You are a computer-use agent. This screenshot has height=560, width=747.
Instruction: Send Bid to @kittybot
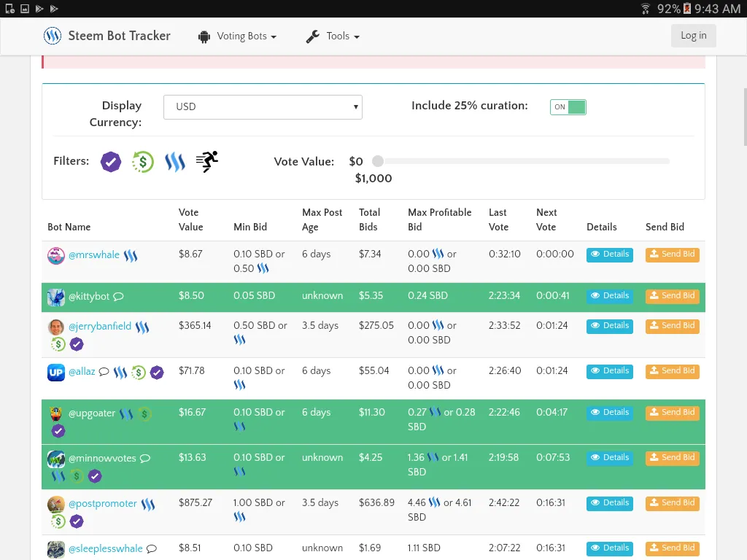(x=672, y=296)
